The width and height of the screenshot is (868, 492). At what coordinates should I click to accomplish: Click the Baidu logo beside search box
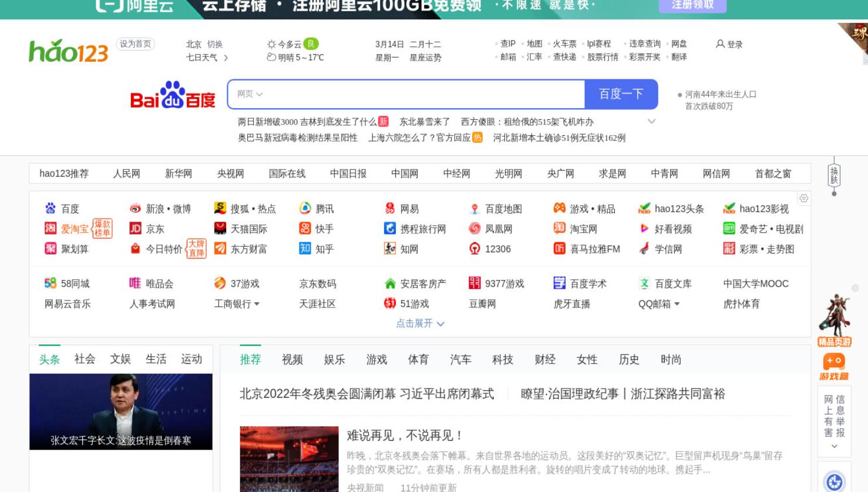[x=173, y=95]
